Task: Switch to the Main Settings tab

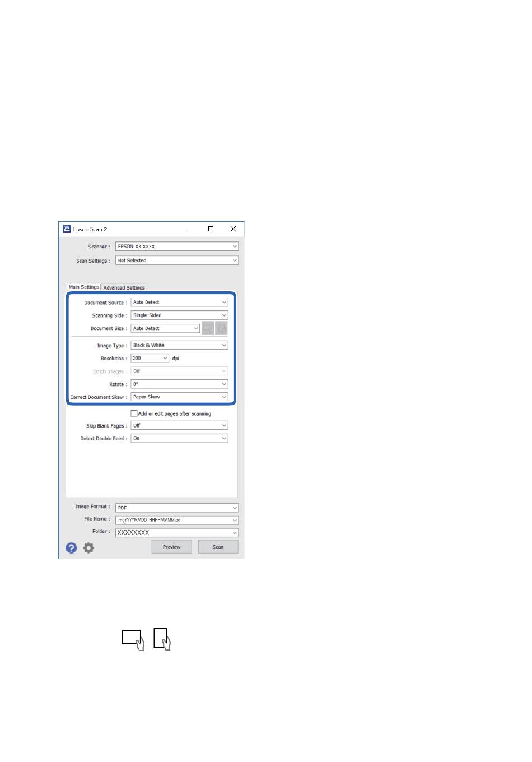Action: (x=83, y=287)
